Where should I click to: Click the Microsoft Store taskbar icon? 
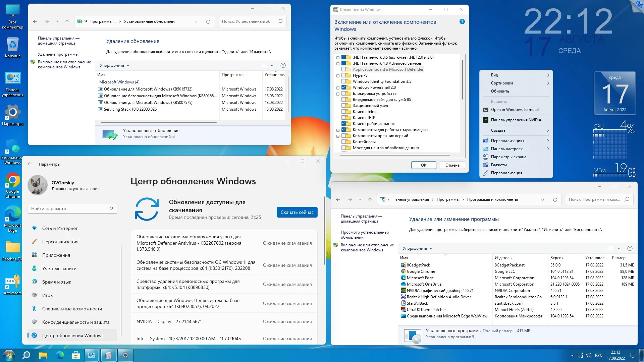click(x=76, y=355)
